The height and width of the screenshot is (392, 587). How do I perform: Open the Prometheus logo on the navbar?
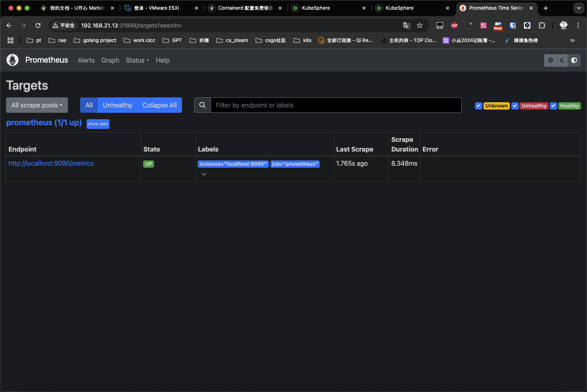click(x=13, y=60)
